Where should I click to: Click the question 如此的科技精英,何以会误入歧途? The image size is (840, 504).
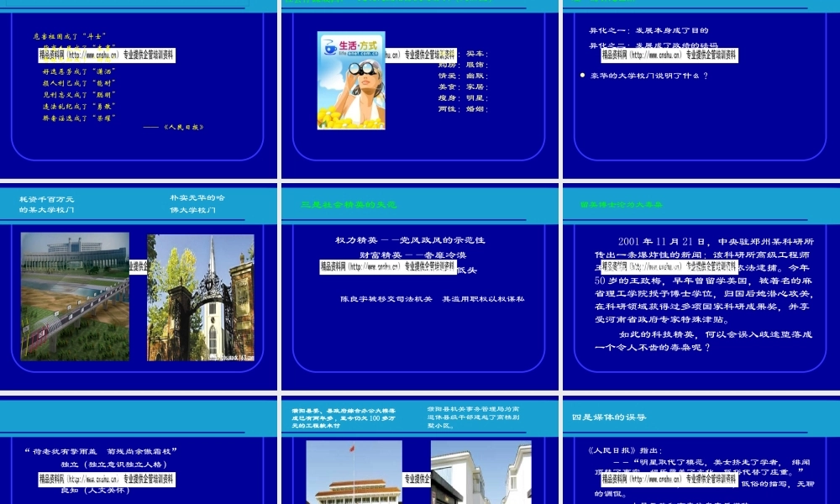pos(703,341)
